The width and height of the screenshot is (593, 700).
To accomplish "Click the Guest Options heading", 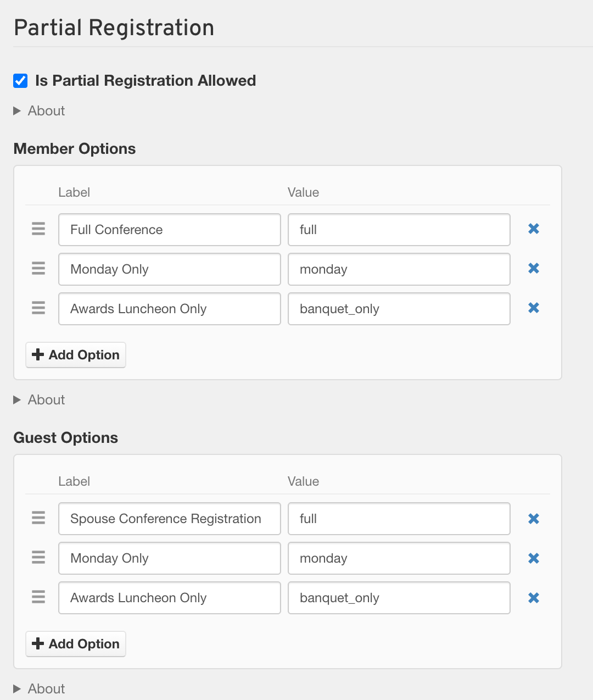I will pyautogui.click(x=66, y=438).
